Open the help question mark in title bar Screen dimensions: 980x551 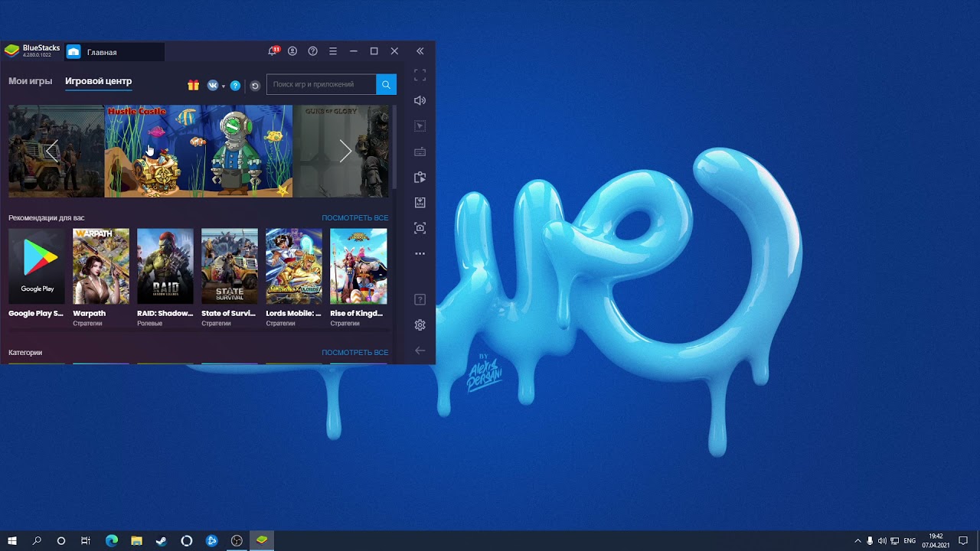coord(312,51)
